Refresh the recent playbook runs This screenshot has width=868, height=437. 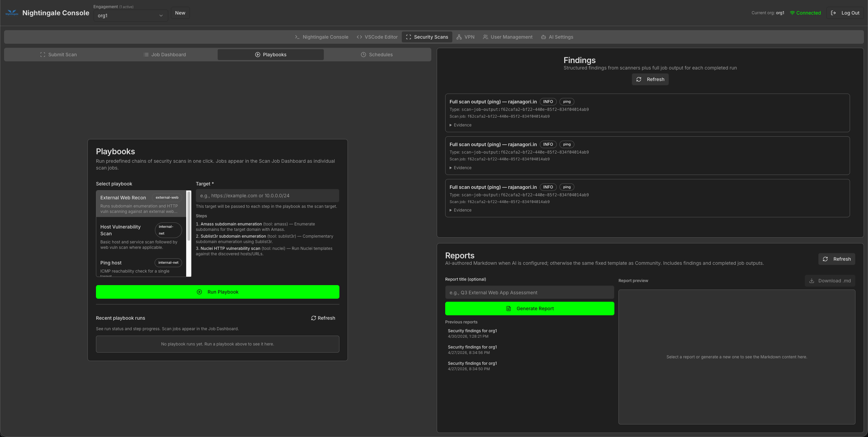[323, 318]
